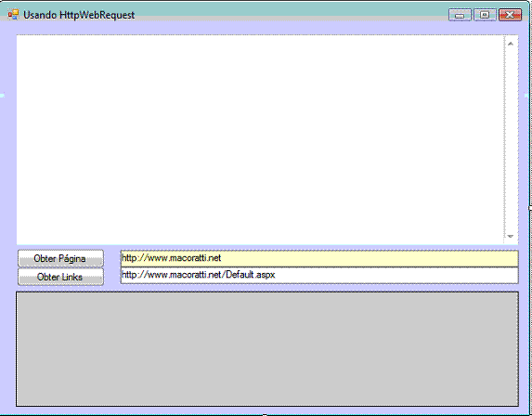Click the application icon in the title bar
This screenshot has height=416, width=532.
click(x=13, y=15)
